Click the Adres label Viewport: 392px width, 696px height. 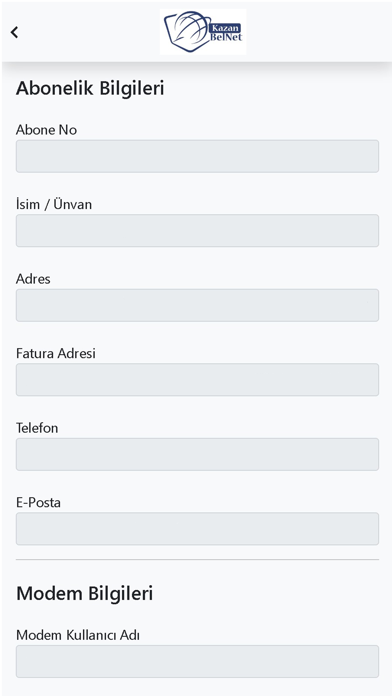pyautogui.click(x=33, y=279)
